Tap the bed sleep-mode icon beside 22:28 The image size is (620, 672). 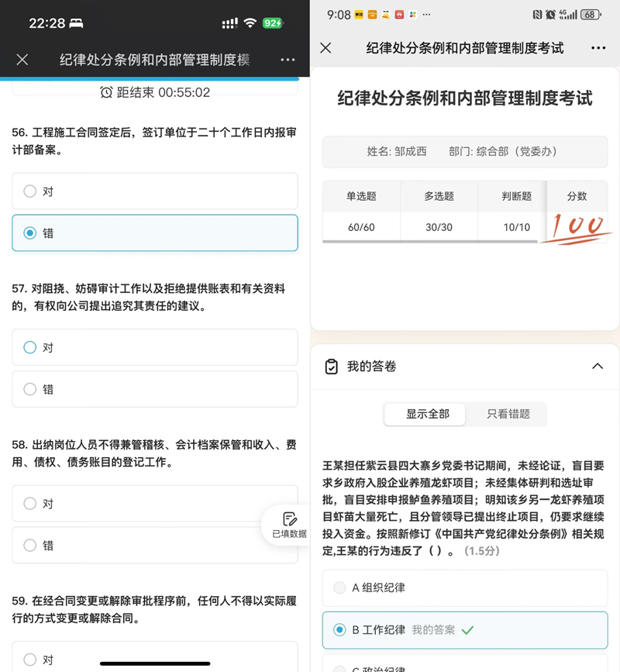pyautogui.click(x=76, y=23)
